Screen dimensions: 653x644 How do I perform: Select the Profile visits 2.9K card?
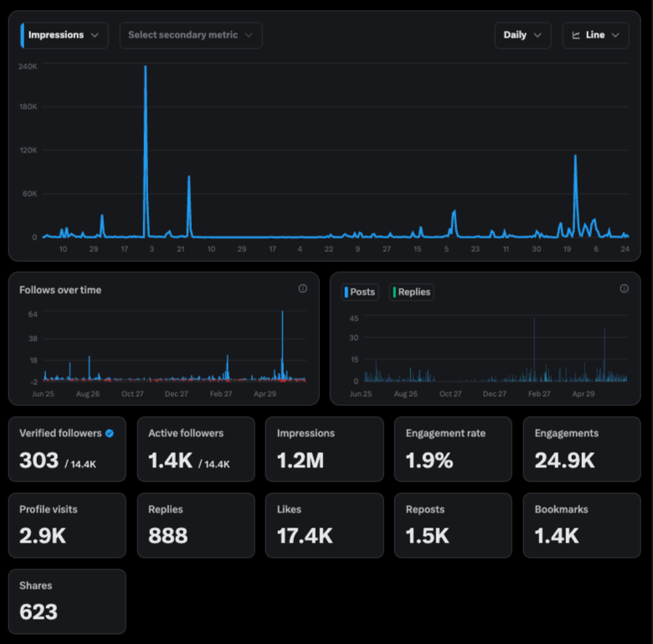67,525
